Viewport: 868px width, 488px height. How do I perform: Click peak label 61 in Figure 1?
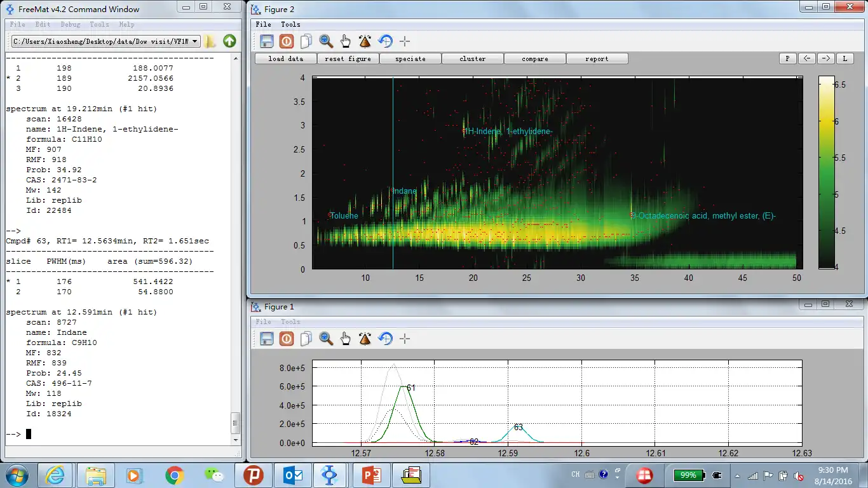coord(411,388)
